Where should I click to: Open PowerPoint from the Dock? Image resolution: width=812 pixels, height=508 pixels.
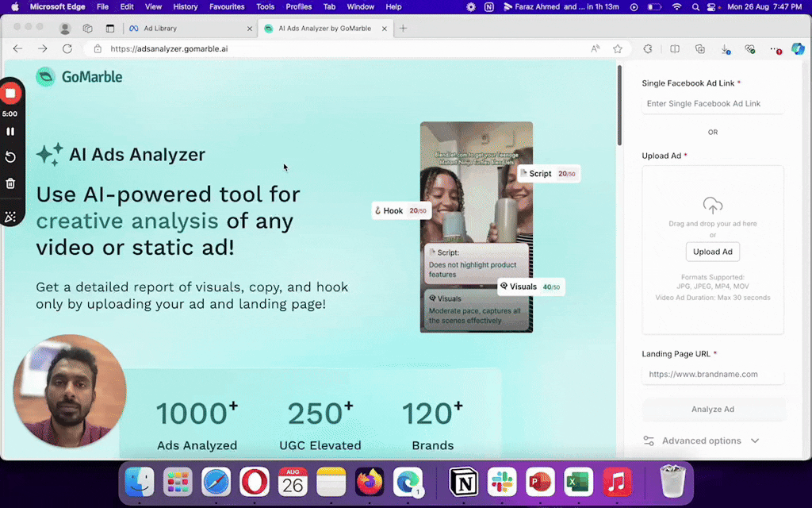[x=540, y=482]
